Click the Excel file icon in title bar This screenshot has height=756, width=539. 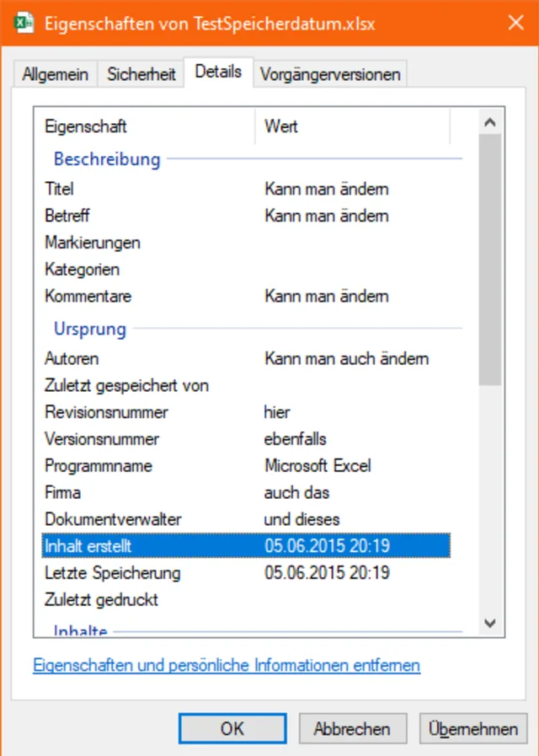tap(23, 23)
